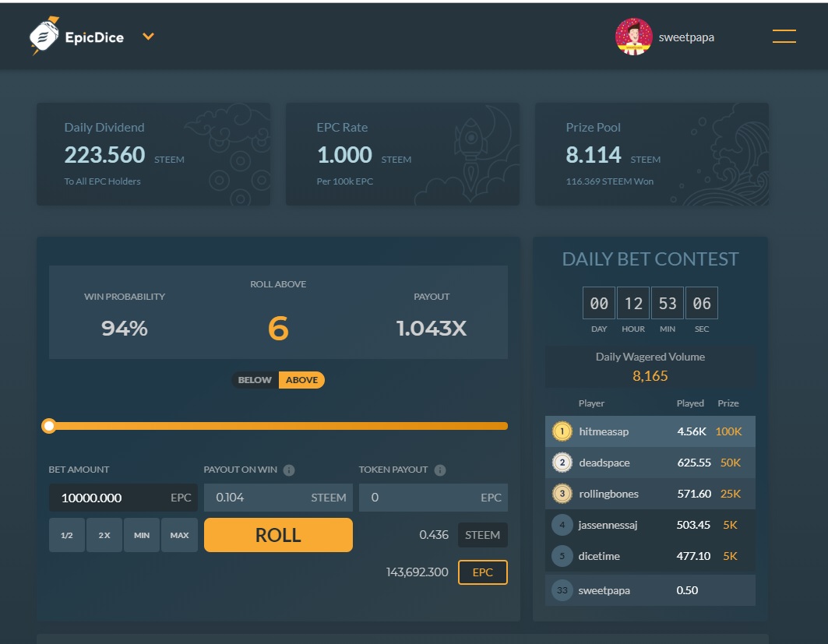The image size is (828, 644).
Task: Switch roll mode to ABOVE
Action: [301, 380]
